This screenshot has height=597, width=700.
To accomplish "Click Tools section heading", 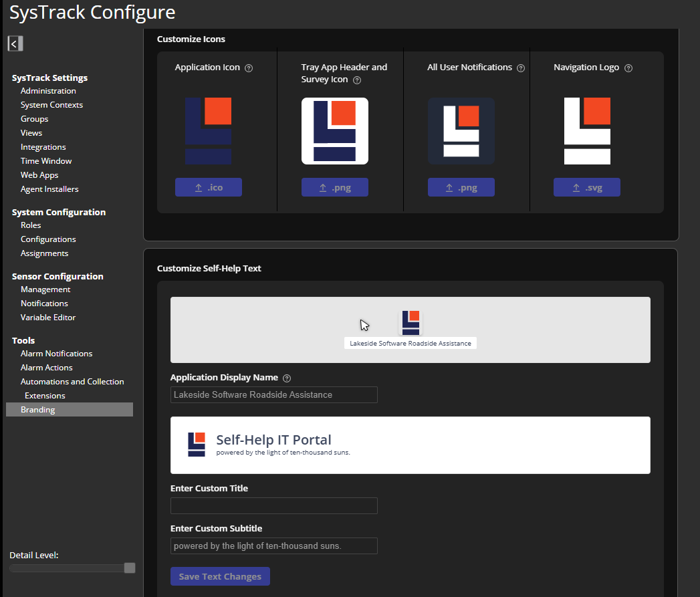I will coord(23,341).
